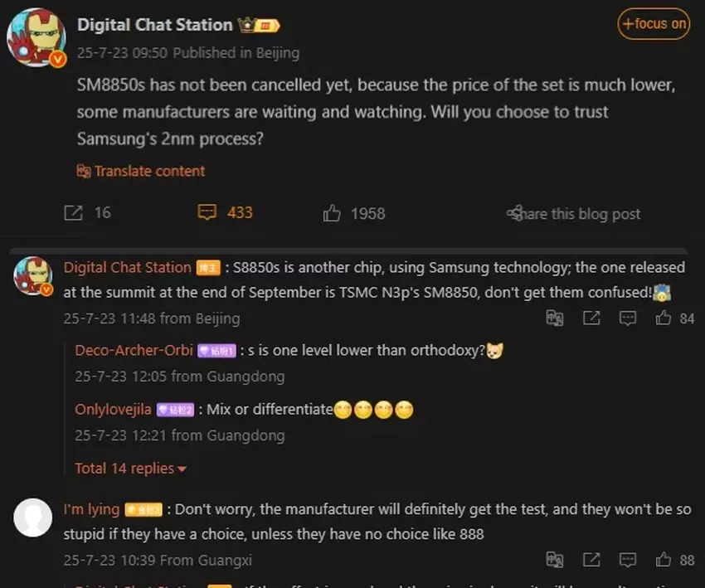Click the Translate content link
Screen dimensions: 705x588
[x=141, y=171]
